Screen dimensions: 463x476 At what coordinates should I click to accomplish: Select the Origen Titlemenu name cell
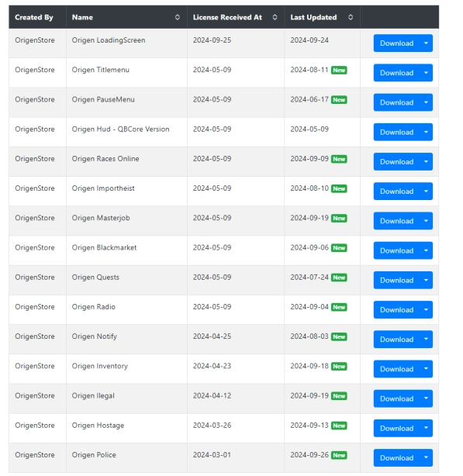click(x=126, y=73)
